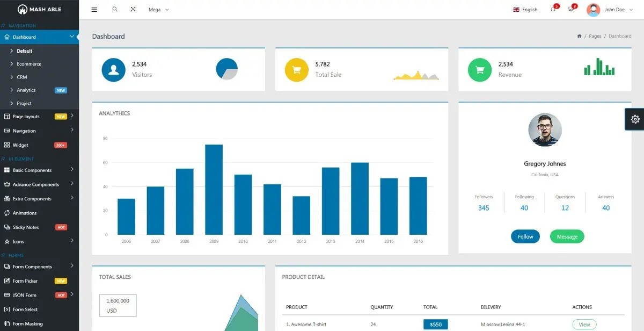
Task: Click the QUANTITY column header
Action: coord(382,307)
